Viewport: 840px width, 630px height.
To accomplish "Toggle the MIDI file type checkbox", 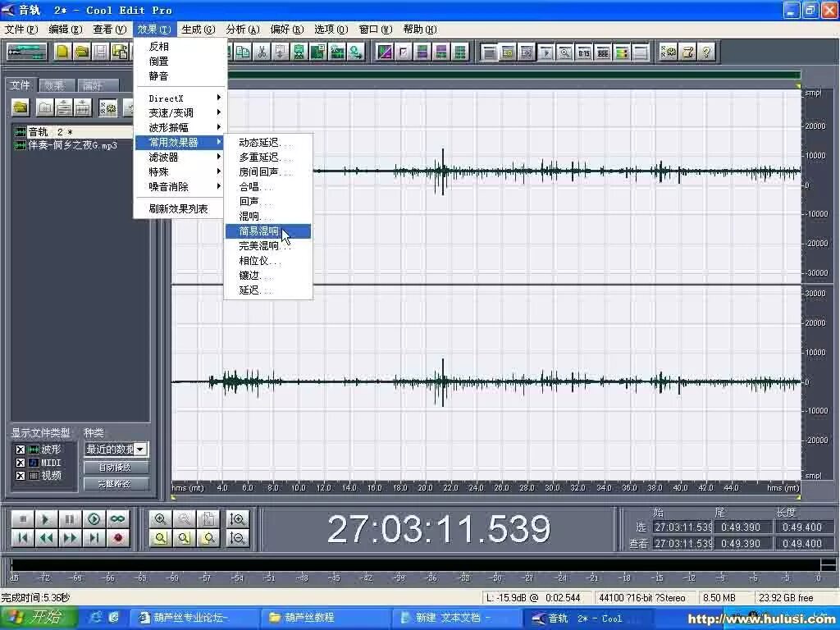I will (x=21, y=464).
